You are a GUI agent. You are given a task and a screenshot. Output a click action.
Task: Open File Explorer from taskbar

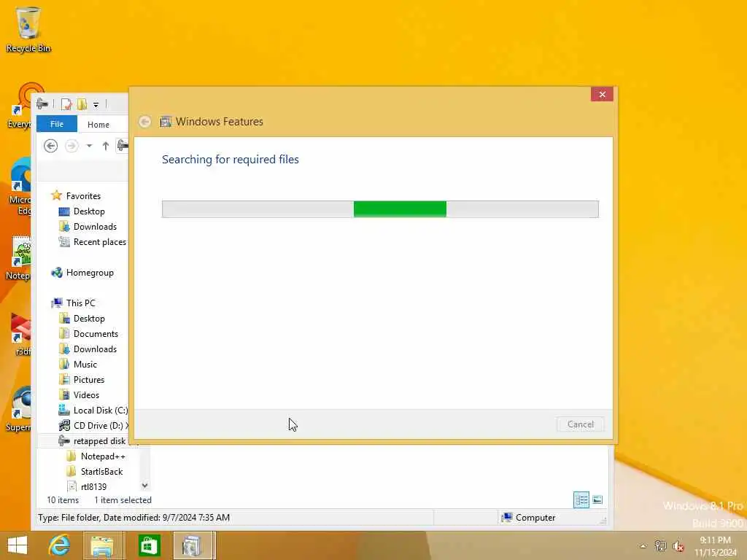coord(103,545)
